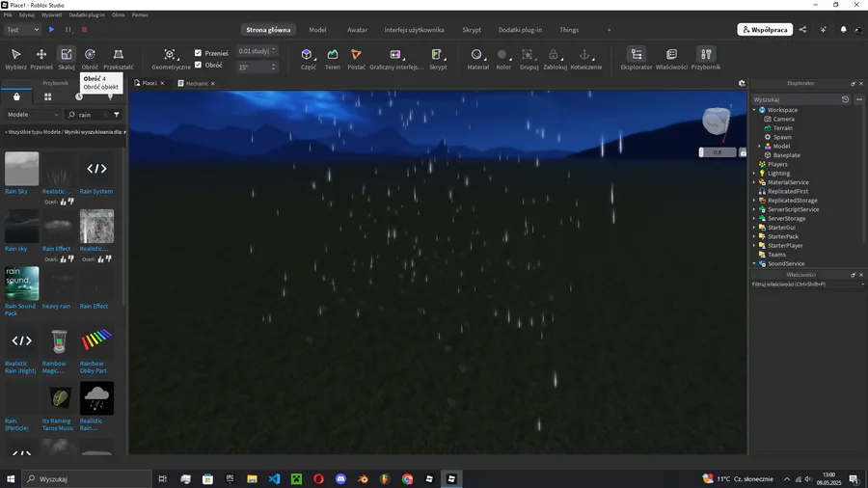This screenshot has width=868, height=488.
Task: Click the Postać (Character) icon
Action: point(356,58)
